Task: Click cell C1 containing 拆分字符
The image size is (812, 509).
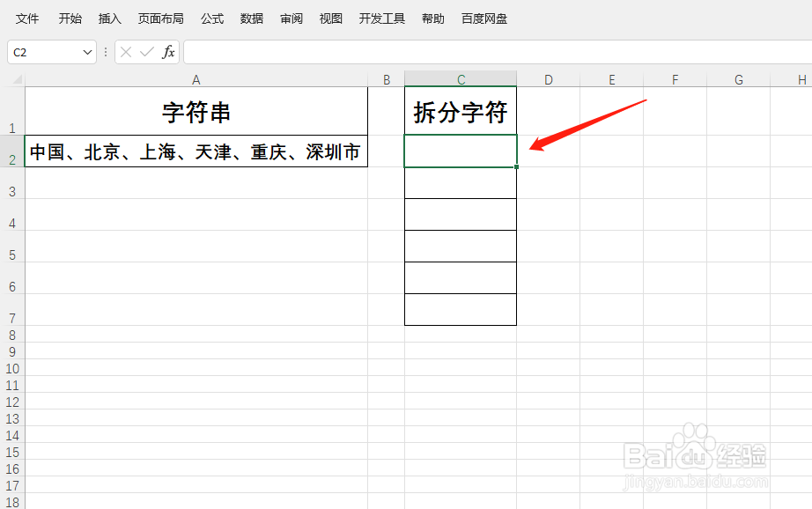Action: [x=461, y=111]
